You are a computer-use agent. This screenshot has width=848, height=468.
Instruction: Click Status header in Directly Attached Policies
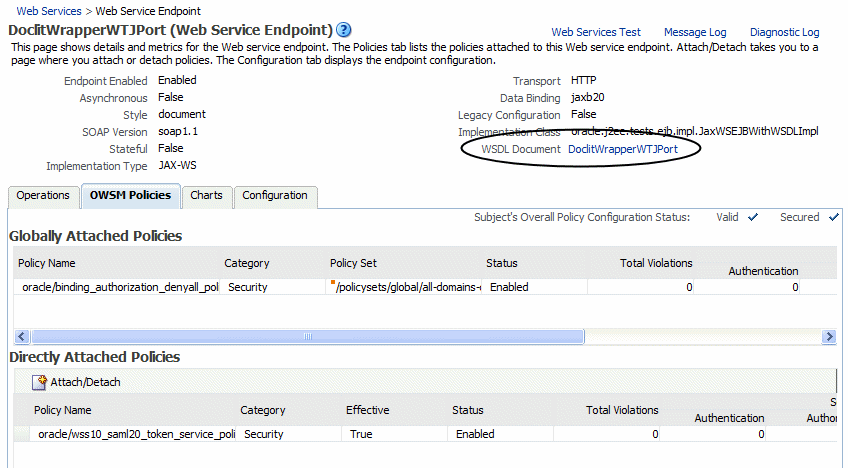(467, 410)
